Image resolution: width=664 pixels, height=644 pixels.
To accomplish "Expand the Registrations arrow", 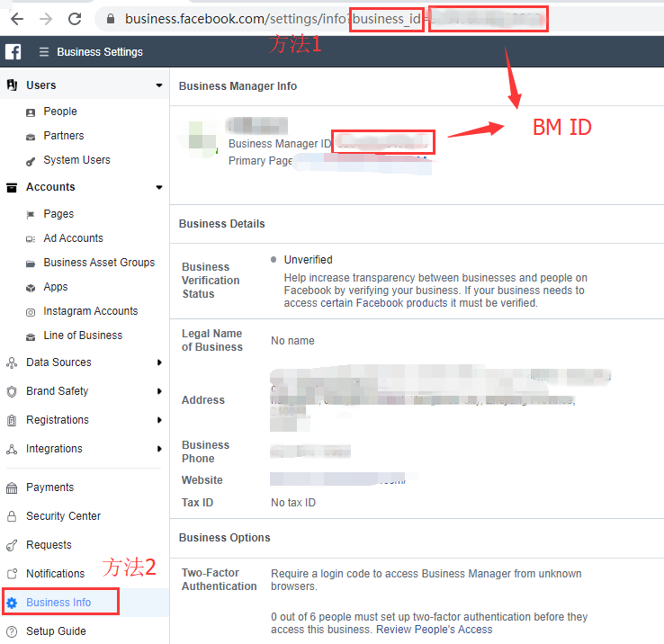I will coord(159,420).
